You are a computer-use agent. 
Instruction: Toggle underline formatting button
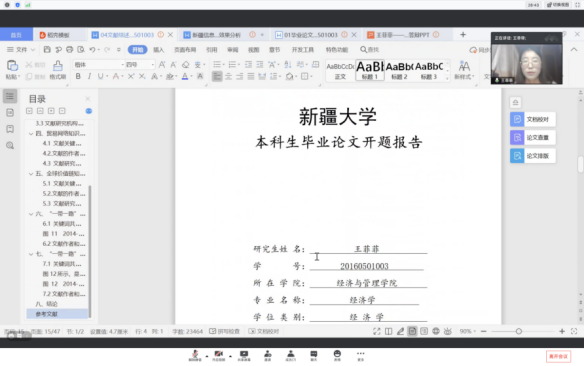click(100, 76)
